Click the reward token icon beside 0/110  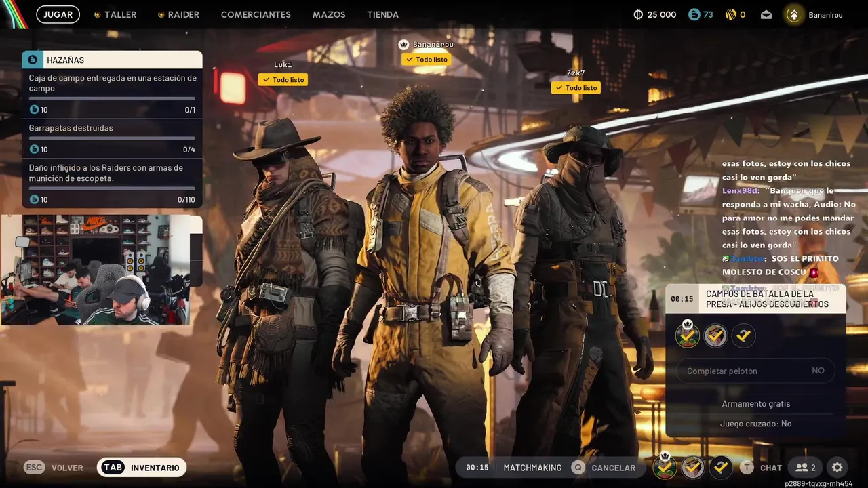pyautogui.click(x=34, y=199)
